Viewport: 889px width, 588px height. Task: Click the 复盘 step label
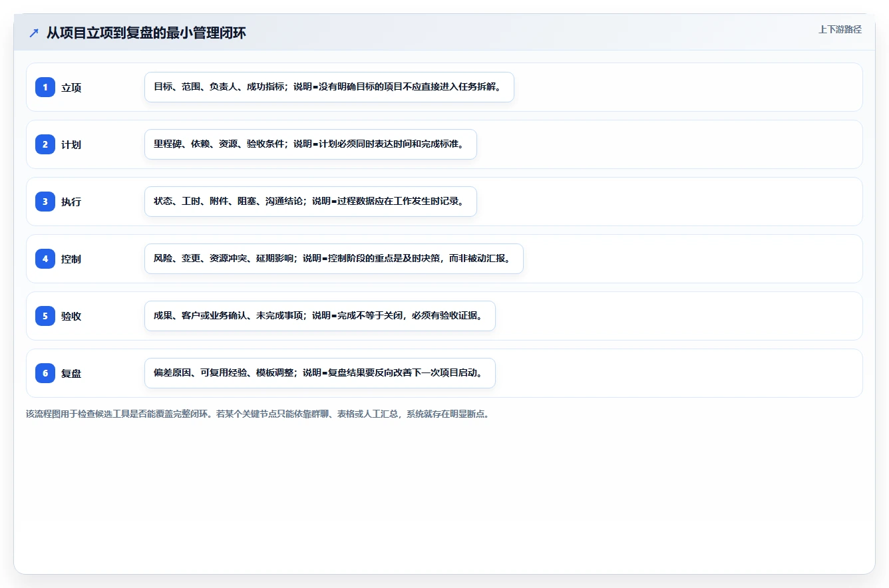(71, 374)
